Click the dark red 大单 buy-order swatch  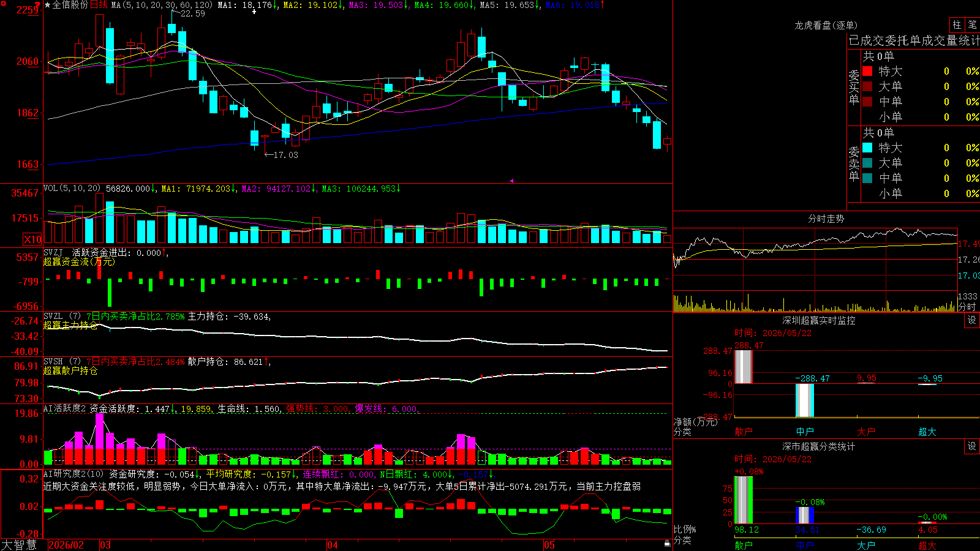click(867, 86)
